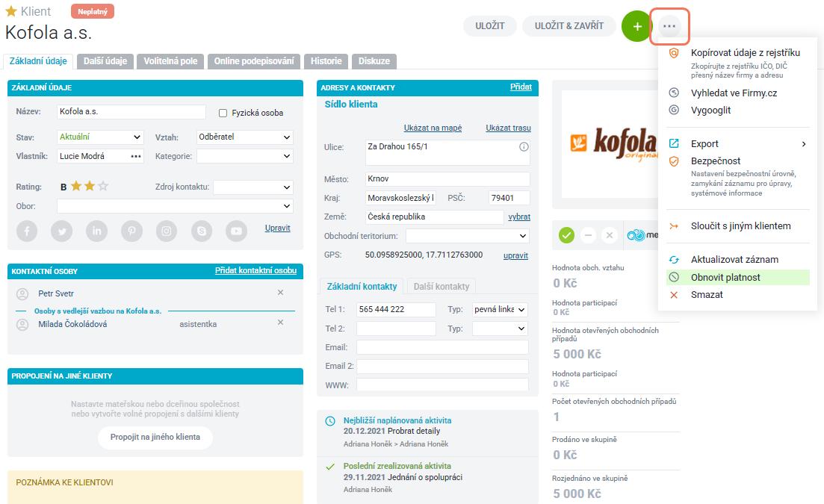This screenshot has width=824, height=504.
Task: Open the Stav dropdown showing Aktuální
Action: coord(99,137)
